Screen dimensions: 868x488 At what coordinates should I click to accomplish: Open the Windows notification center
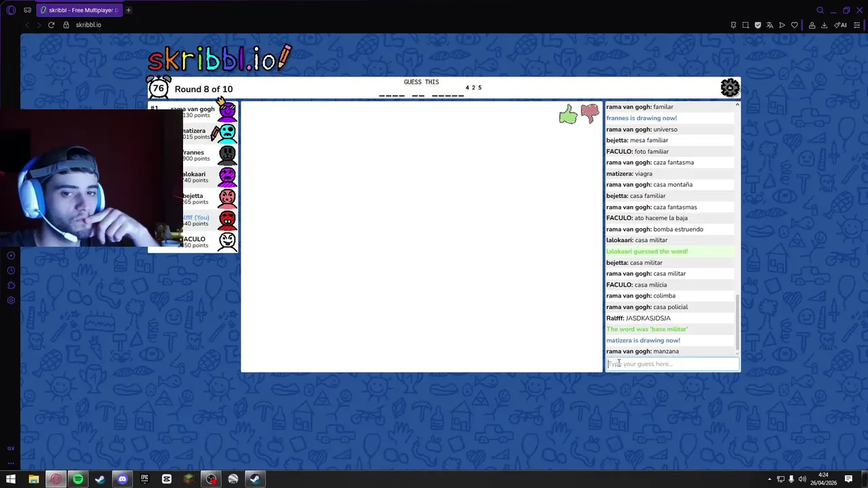tap(848, 479)
